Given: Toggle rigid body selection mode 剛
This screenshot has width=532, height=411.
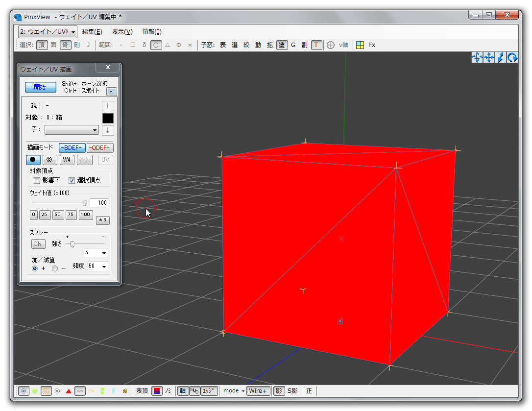Looking at the screenshot, I should [77, 45].
